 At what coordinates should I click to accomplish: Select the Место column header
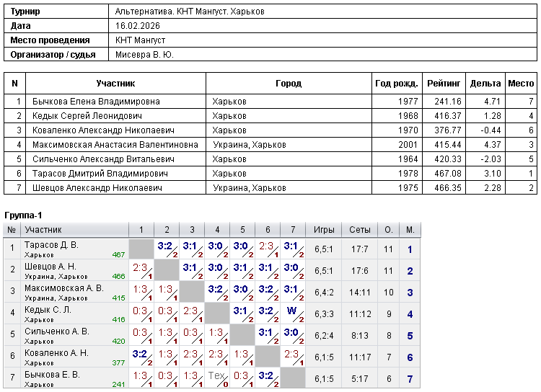pos(521,84)
